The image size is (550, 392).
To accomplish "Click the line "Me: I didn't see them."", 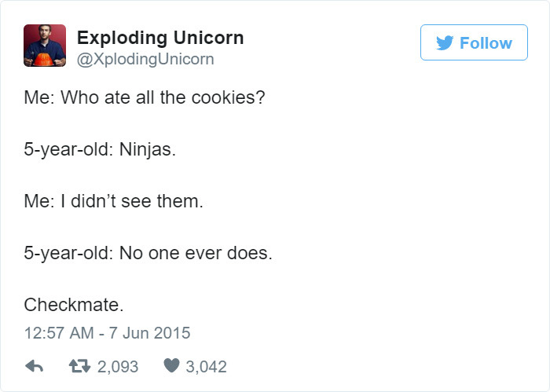I will click(113, 201).
